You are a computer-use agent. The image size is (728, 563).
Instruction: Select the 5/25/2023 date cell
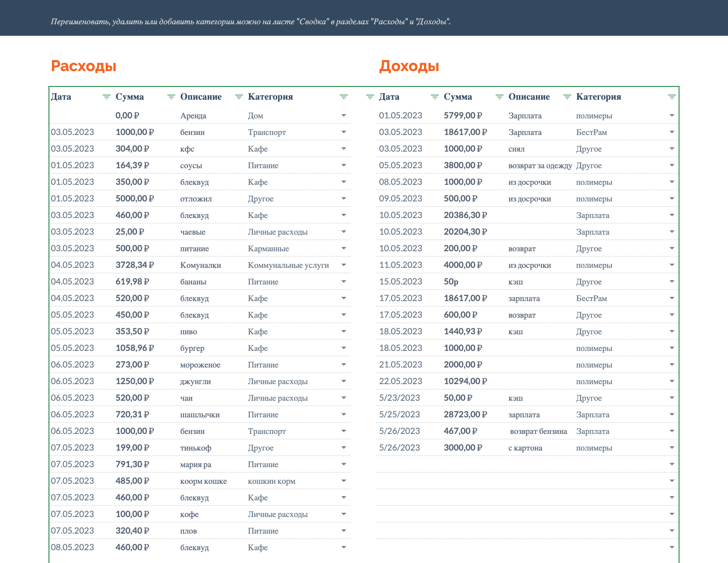[x=399, y=414]
